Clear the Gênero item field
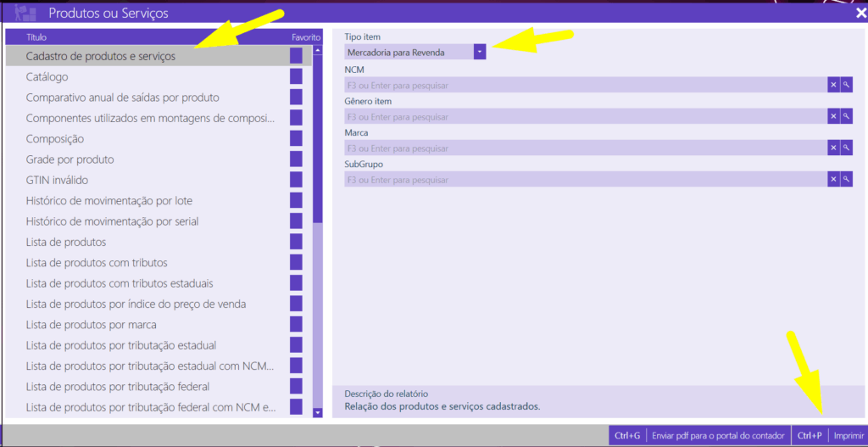Image resolution: width=868 pixels, height=447 pixels. pos(833,116)
